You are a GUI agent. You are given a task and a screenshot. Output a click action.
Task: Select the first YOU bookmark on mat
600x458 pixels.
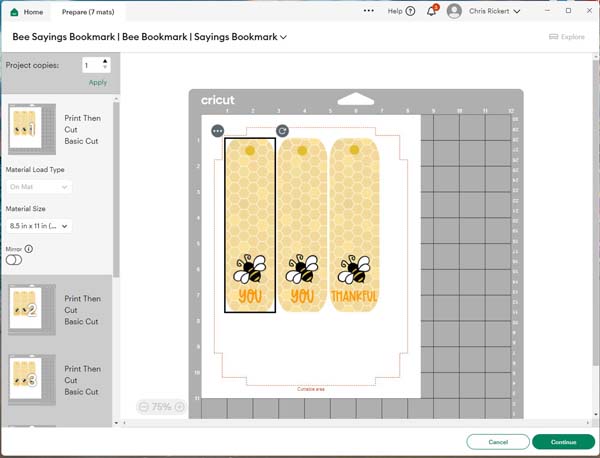pyautogui.click(x=250, y=225)
